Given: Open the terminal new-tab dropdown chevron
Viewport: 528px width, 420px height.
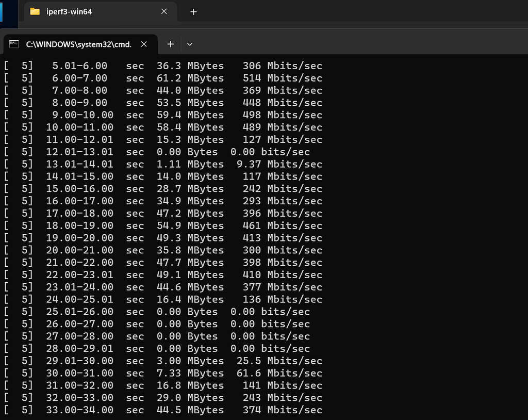Looking at the screenshot, I should pyautogui.click(x=190, y=44).
